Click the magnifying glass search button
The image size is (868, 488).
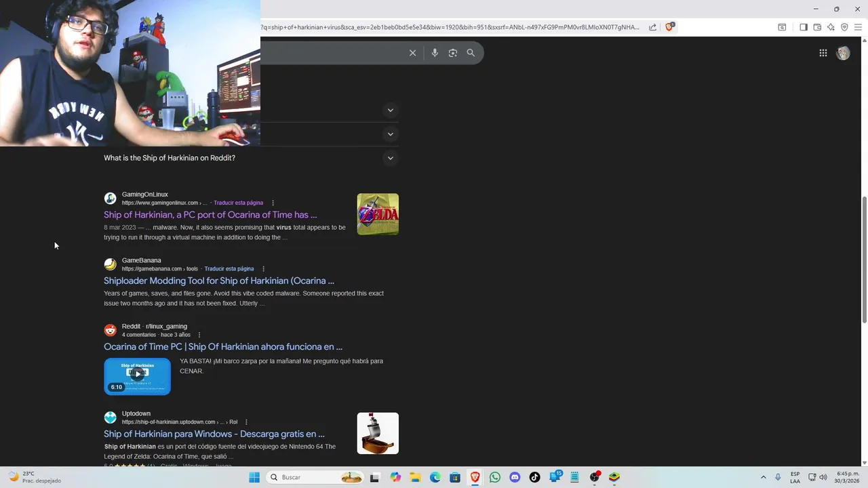tap(471, 53)
